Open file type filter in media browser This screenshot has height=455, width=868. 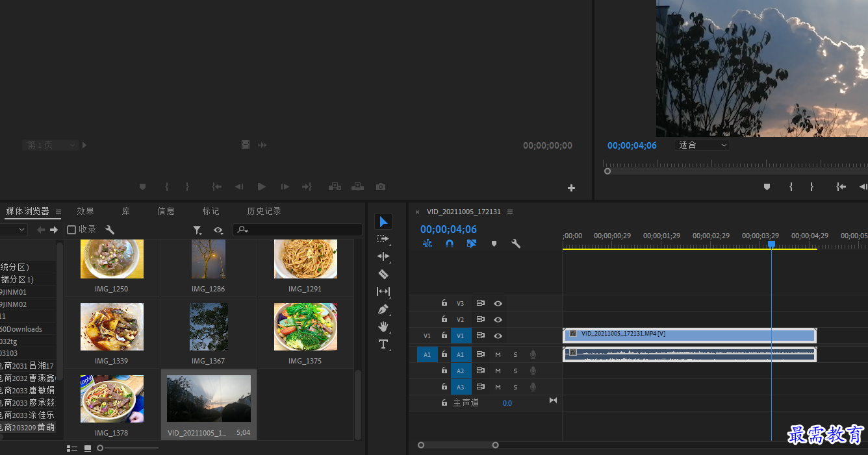[x=197, y=230]
